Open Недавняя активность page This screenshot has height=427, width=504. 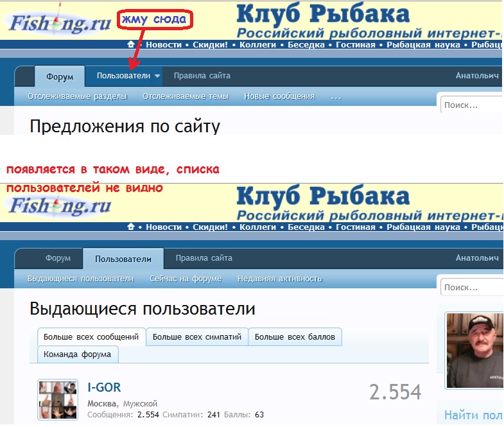click(280, 279)
